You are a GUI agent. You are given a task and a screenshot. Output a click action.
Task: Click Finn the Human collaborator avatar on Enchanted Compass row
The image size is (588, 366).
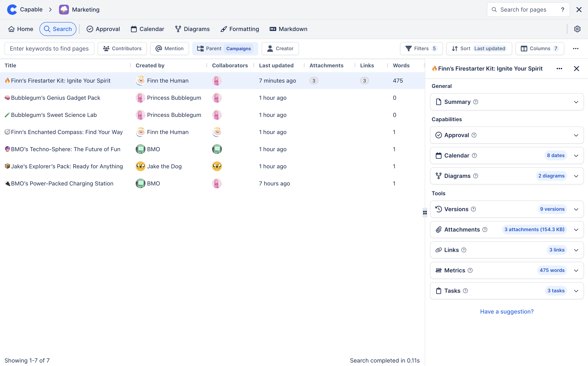point(217,132)
